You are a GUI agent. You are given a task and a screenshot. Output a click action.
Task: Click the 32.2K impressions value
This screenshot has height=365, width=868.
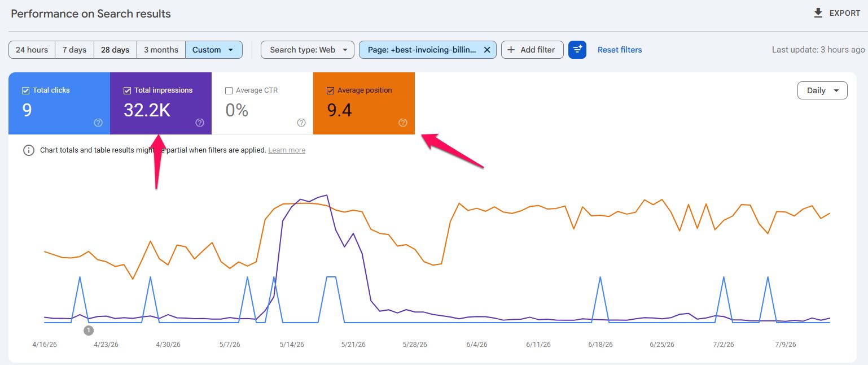pyautogui.click(x=147, y=110)
